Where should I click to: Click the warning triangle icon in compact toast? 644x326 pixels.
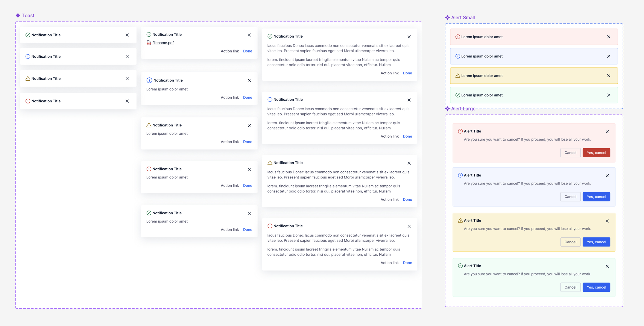click(28, 79)
